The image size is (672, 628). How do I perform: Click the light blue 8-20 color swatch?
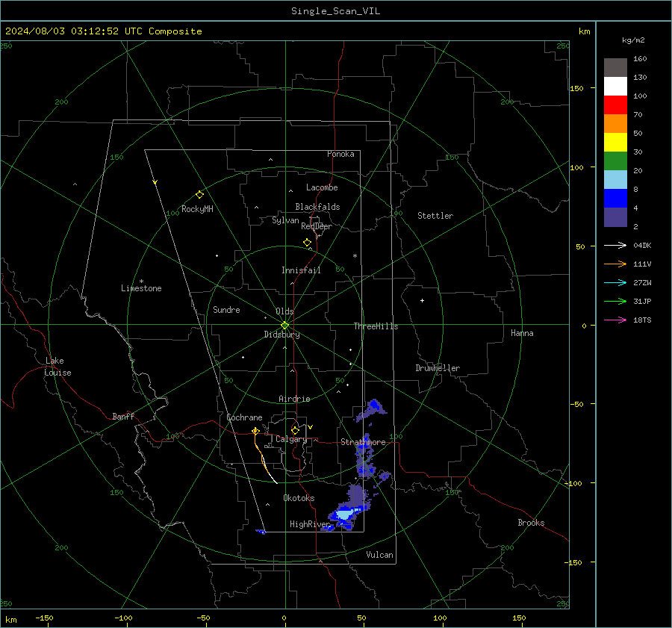(615, 180)
